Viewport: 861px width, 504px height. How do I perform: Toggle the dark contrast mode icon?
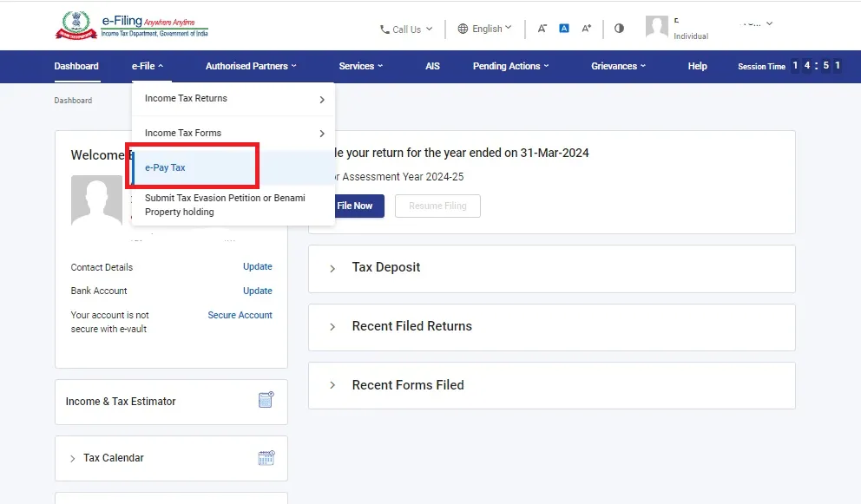tap(619, 28)
